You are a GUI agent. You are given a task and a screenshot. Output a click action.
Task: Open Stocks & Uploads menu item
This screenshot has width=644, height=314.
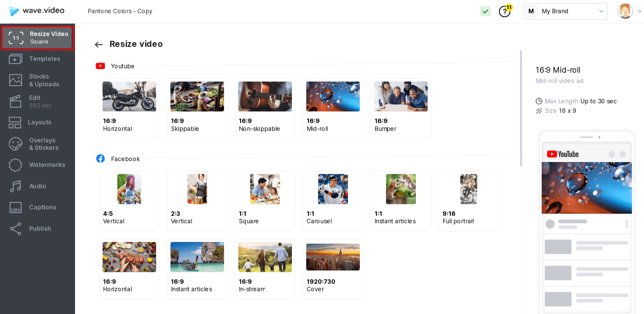[x=37, y=80]
